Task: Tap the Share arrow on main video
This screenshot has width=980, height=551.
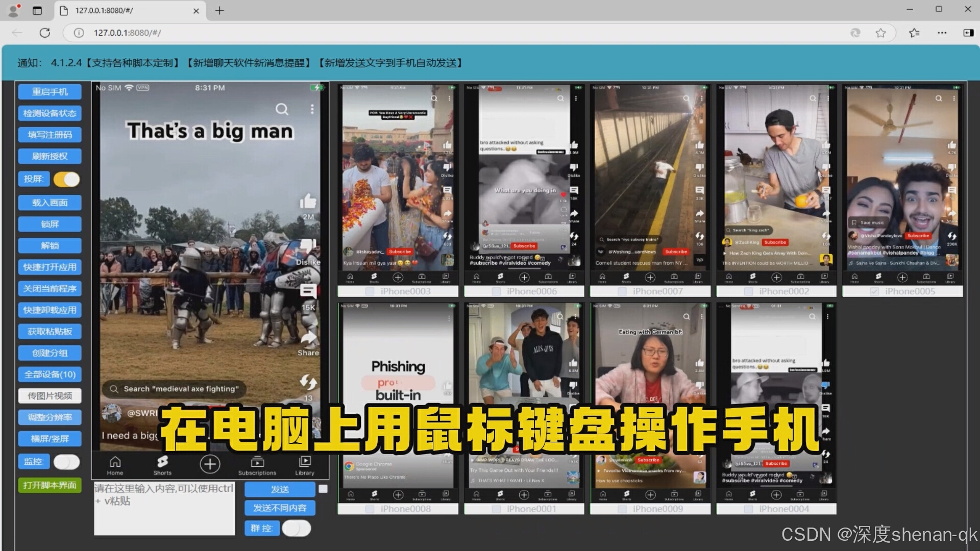Action: [x=308, y=338]
